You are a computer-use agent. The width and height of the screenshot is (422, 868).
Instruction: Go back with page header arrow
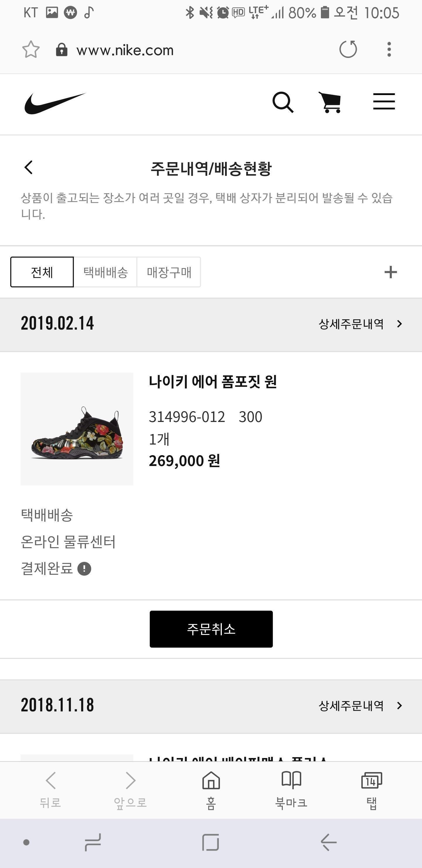coord(29,167)
